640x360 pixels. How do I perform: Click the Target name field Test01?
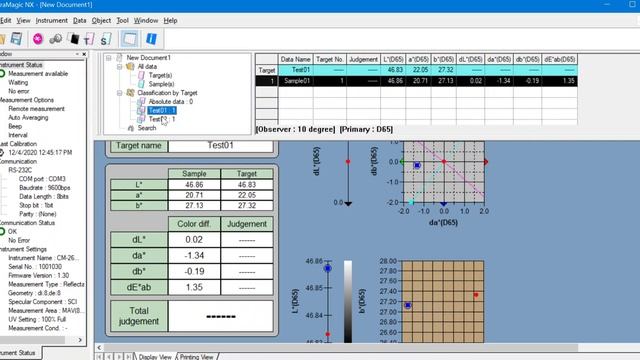(x=220, y=146)
